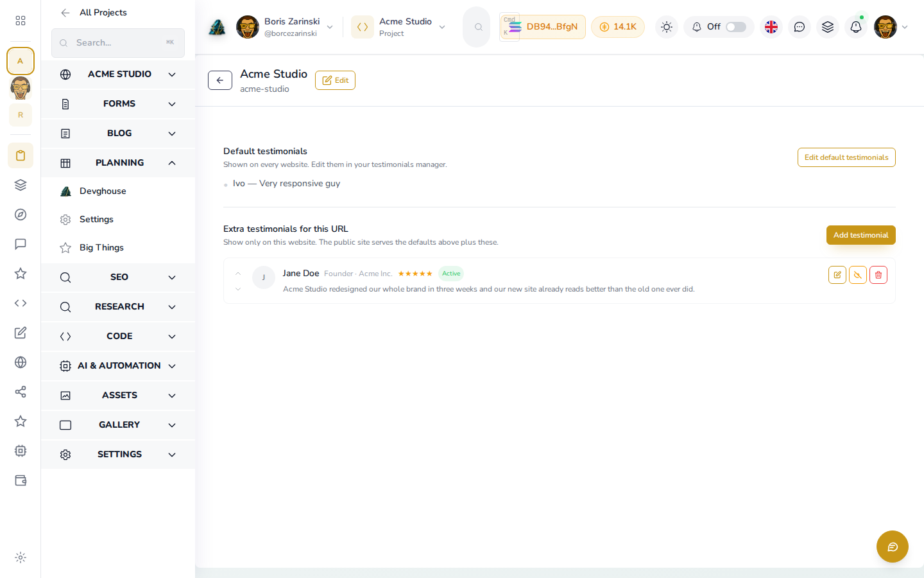Expand the AI & AUTOMATION section
This screenshot has width=924, height=578.
(118, 366)
